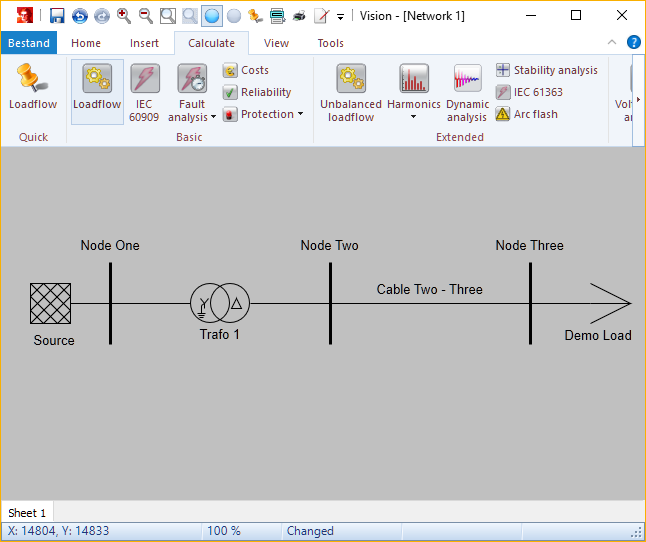Click the zoom-to-rectangle magnifier icon
The height and width of the screenshot is (542, 646).
coord(168,16)
